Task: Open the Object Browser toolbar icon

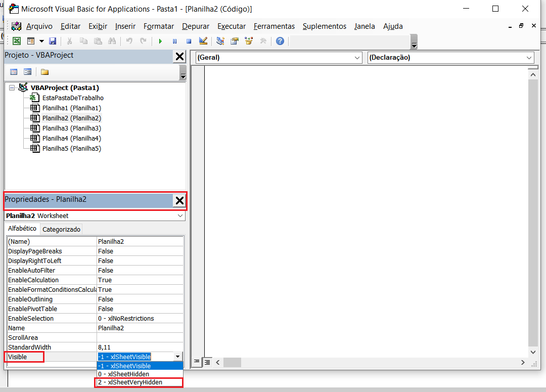Action: pos(249,41)
